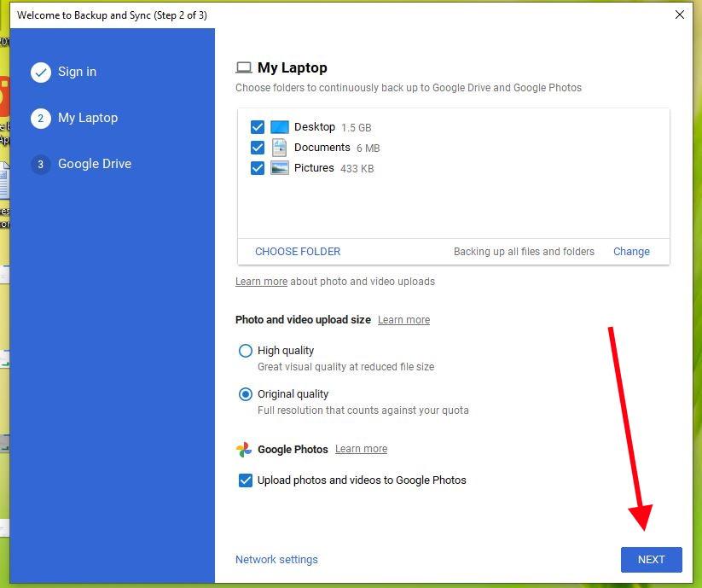Click the 1.5 GB size value
This screenshot has height=588, width=702.
click(x=357, y=128)
